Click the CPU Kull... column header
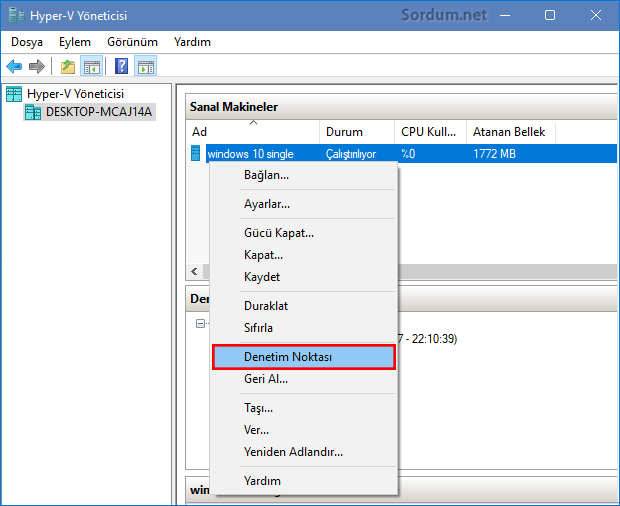The image size is (620, 506). [x=431, y=132]
